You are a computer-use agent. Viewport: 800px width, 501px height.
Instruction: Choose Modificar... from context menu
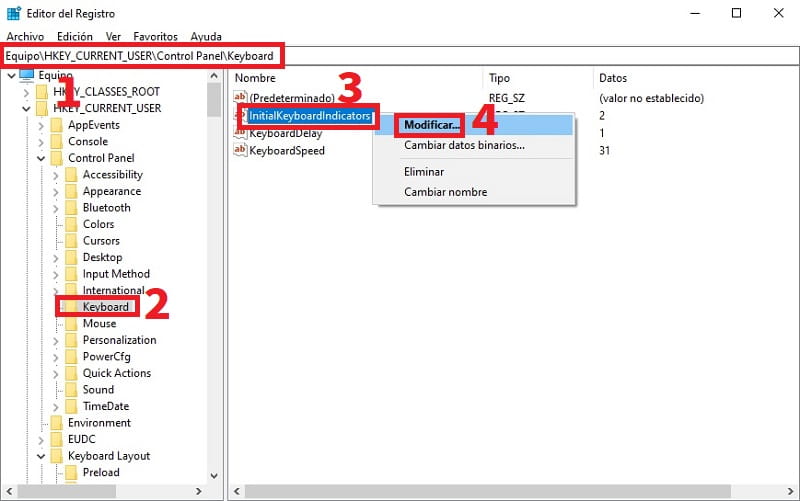[x=432, y=125]
